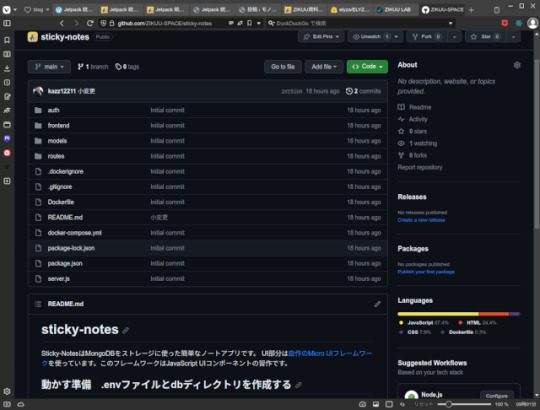Click the github.com address bar URL

[x=165, y=23]
